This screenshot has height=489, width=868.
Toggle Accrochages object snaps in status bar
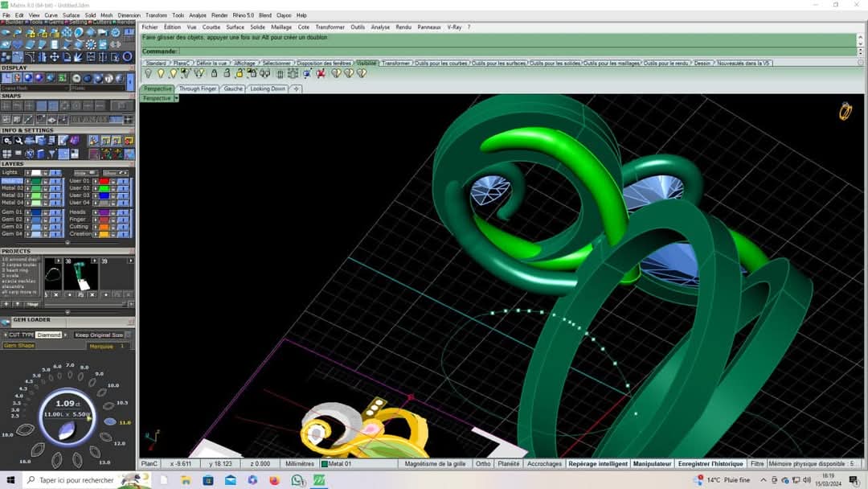[544, 464]
